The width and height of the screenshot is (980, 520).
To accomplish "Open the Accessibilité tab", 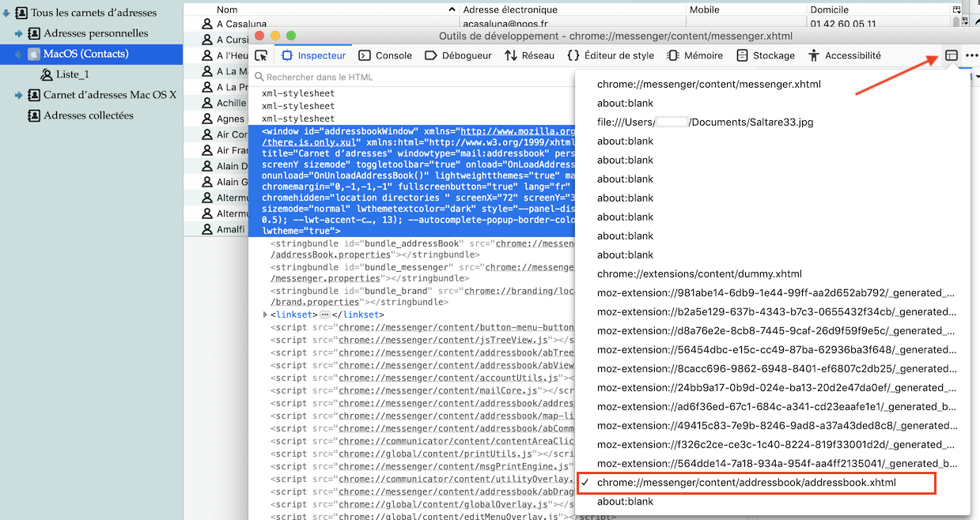I will click(845, 55).
